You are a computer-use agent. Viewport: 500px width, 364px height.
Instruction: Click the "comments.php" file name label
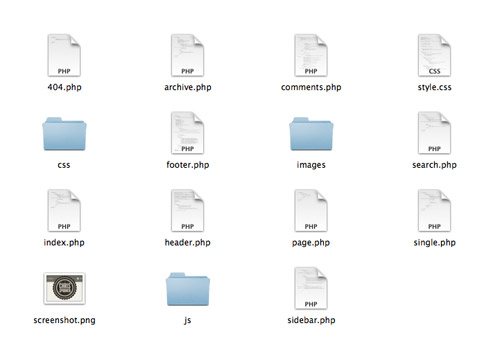pyautogui.click(x=311, y=87)
